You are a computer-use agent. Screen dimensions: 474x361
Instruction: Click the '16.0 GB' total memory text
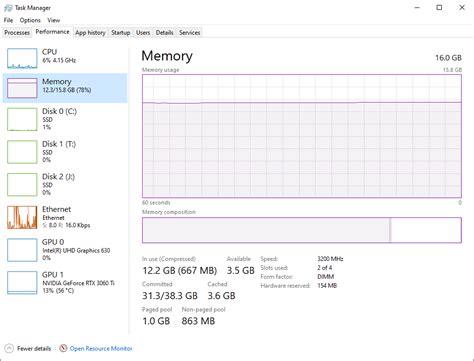click(448, 58)
